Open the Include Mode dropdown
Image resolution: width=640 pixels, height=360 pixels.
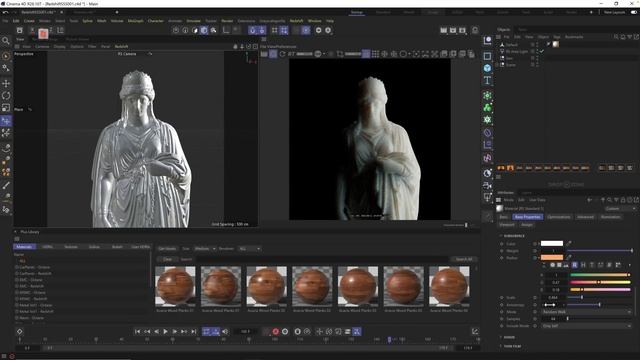tap(587, 326)
